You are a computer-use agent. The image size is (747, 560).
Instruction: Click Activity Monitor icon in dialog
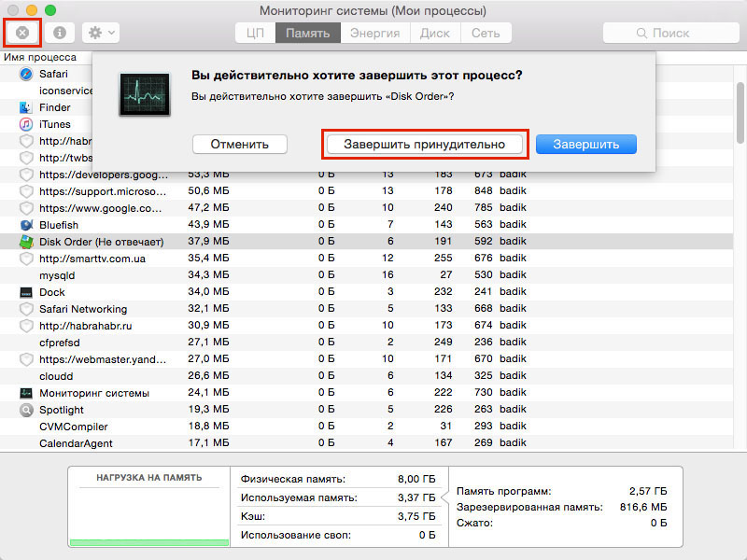coord(145,94)
